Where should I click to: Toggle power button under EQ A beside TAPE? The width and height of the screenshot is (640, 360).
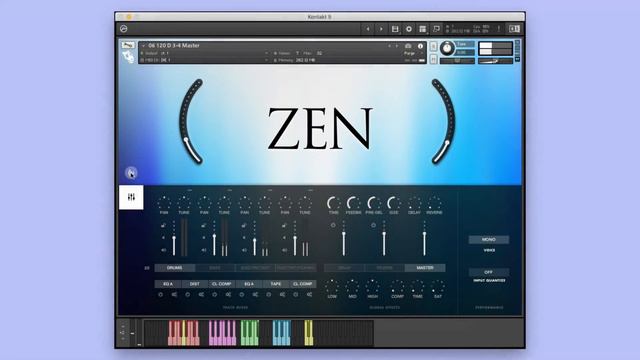coord(242,294)
